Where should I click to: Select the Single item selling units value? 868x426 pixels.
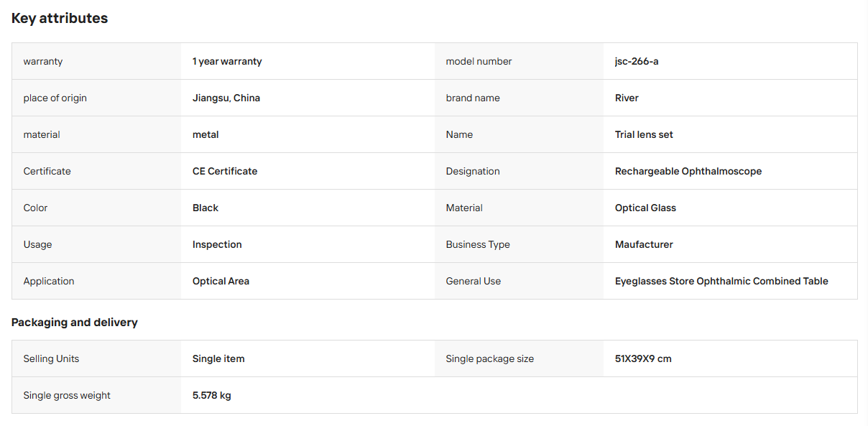click(218, 359)
